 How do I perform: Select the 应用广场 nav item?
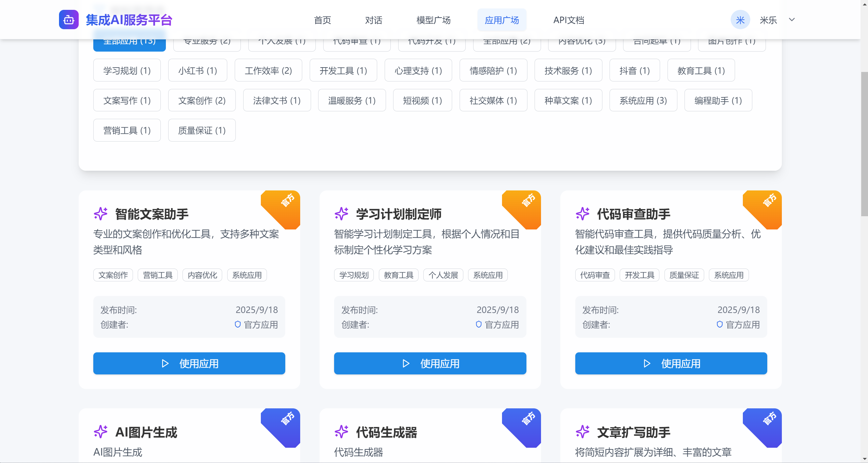click(502, 20)
